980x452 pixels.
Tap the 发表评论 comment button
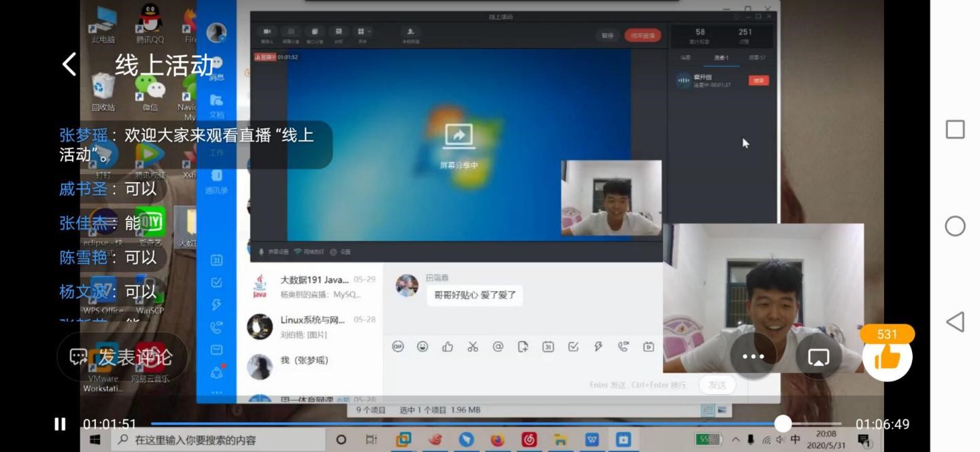pyautogui.click(x=122, y=357)
